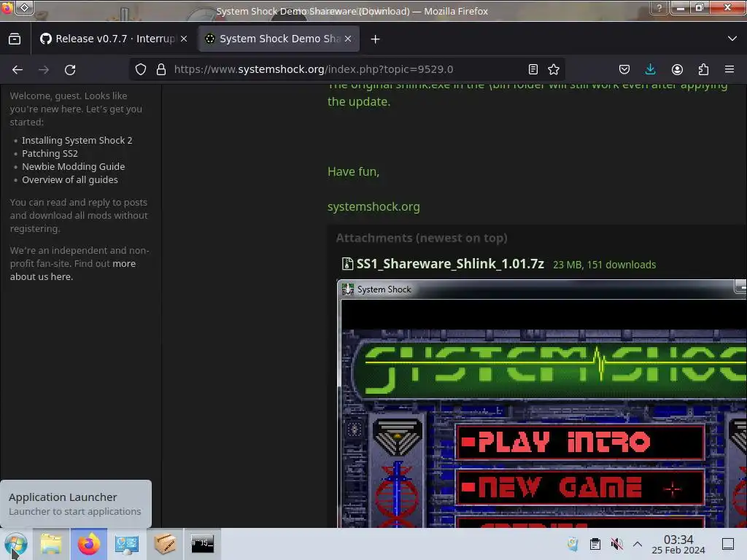Reload the current page
The image size is (747, 560).
pyautogui.click(x=70, y=69)
